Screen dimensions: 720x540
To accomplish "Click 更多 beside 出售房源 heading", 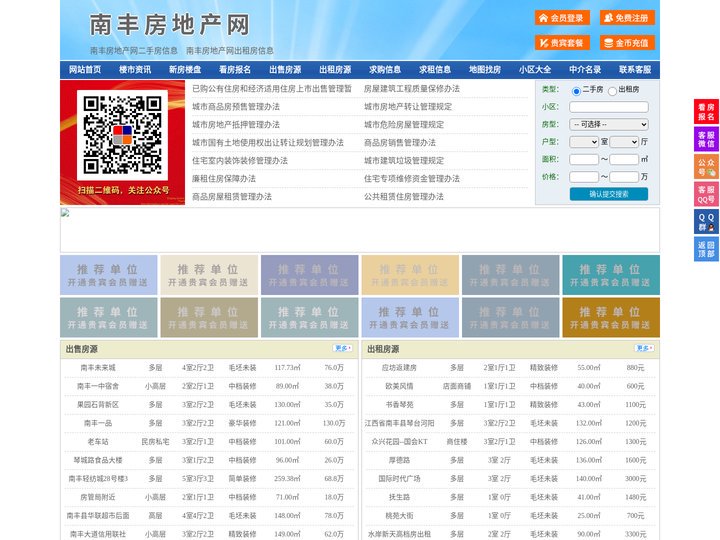I will [x=343, y=349].
